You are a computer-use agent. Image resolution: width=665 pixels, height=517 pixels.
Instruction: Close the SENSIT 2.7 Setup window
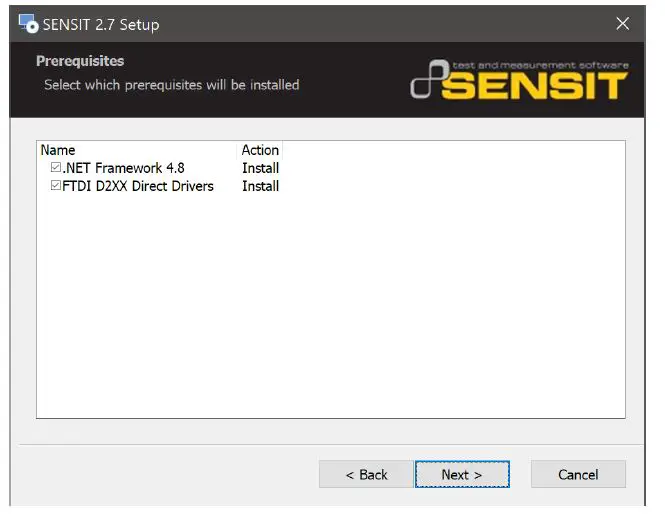pyautogui.click(x=622, y=23)
